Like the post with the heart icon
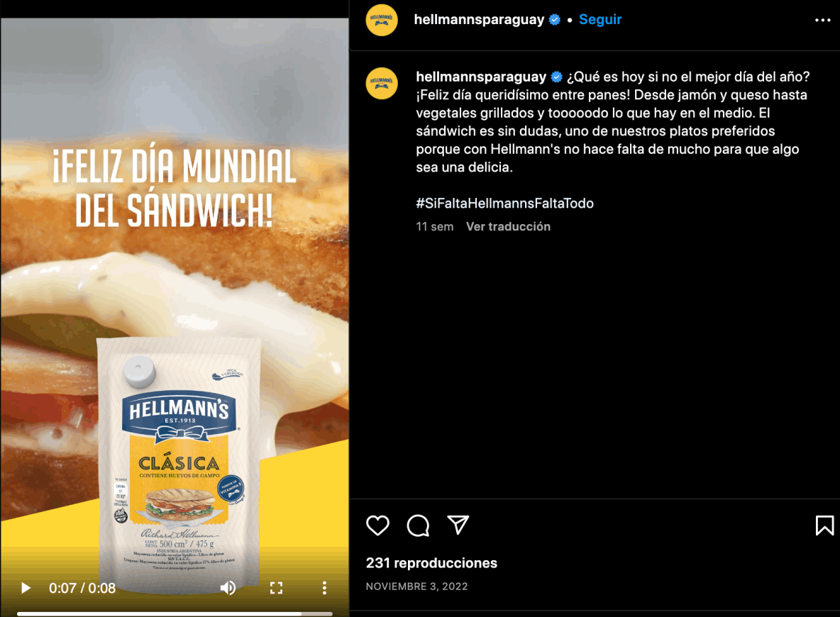This screenshot has height=617, width=840. (377, 526)
